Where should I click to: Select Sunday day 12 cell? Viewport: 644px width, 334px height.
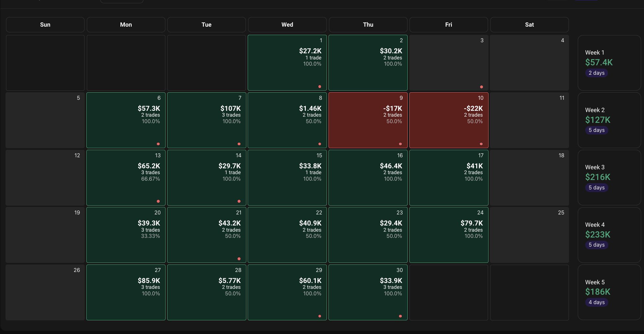[x=45, y=178]
